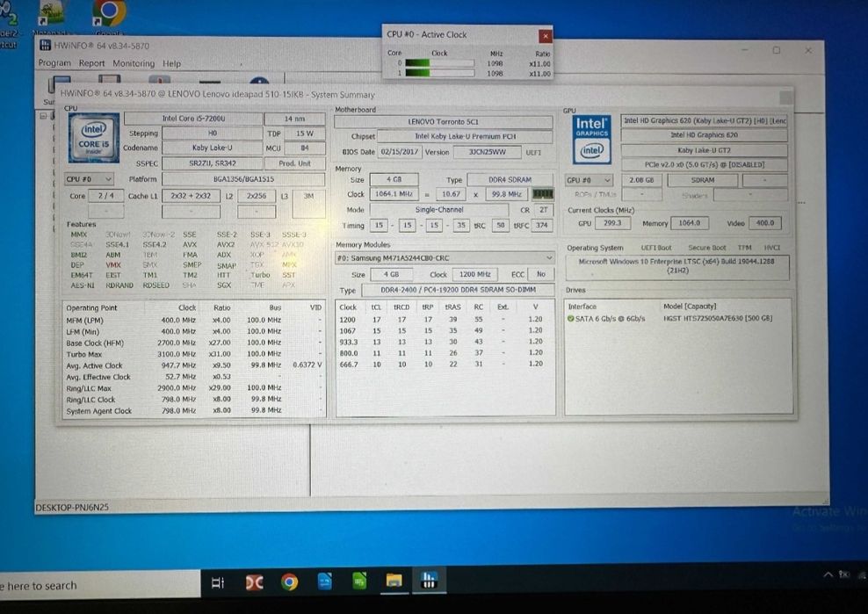Screen dimensions: 868x614
Task: Open the Google Chrome desktop shortcut
Action: click(x=109, y=14)
